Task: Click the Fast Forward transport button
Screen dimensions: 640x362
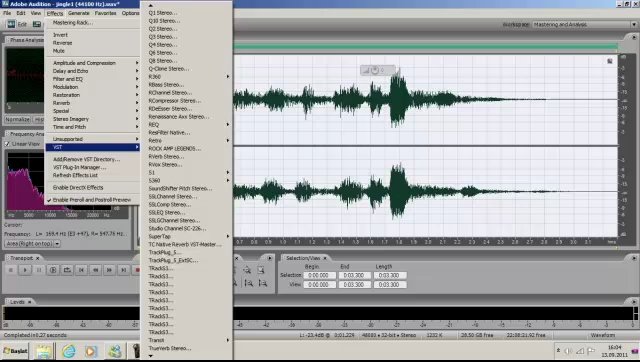Action: pyautogui.click(x=109, y=270)
